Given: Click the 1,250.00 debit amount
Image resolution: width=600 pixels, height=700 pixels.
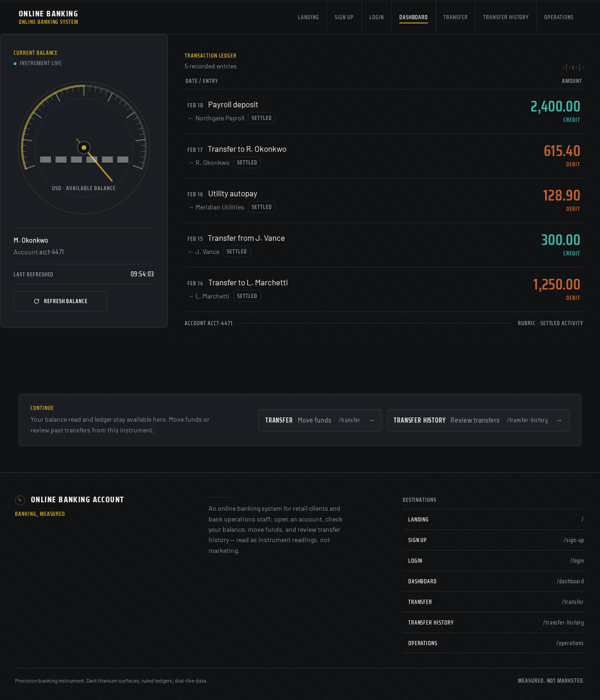Looking at the screenshot, I should tap(556, 284).
